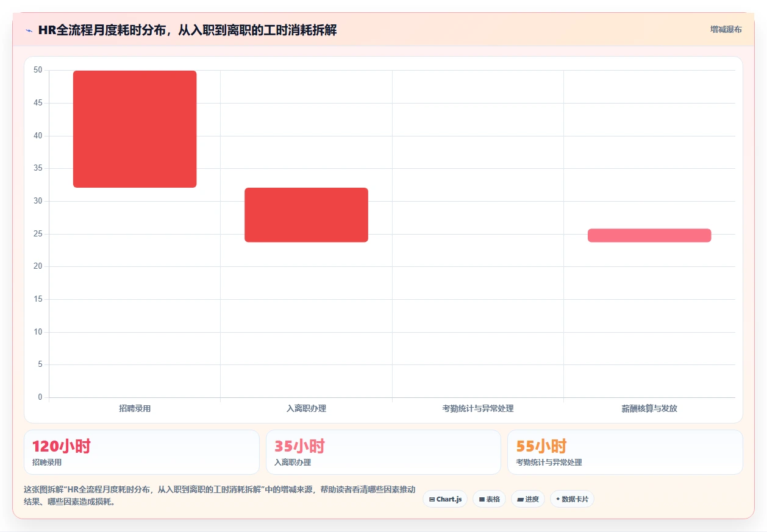Viewport: 767px width, 532px height.
Task: Open the 35小时 入离职办理 data card
Action: coord(383,452)
